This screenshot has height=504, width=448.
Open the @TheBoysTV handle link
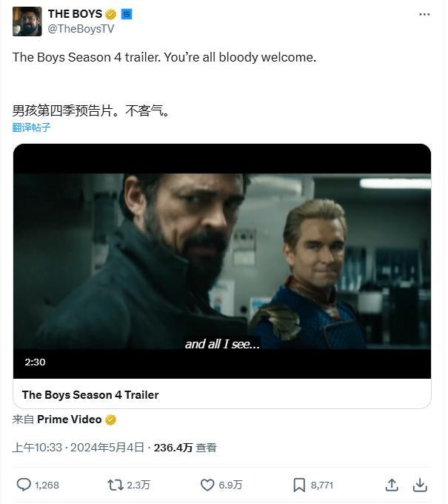click(x=81, y=29)
